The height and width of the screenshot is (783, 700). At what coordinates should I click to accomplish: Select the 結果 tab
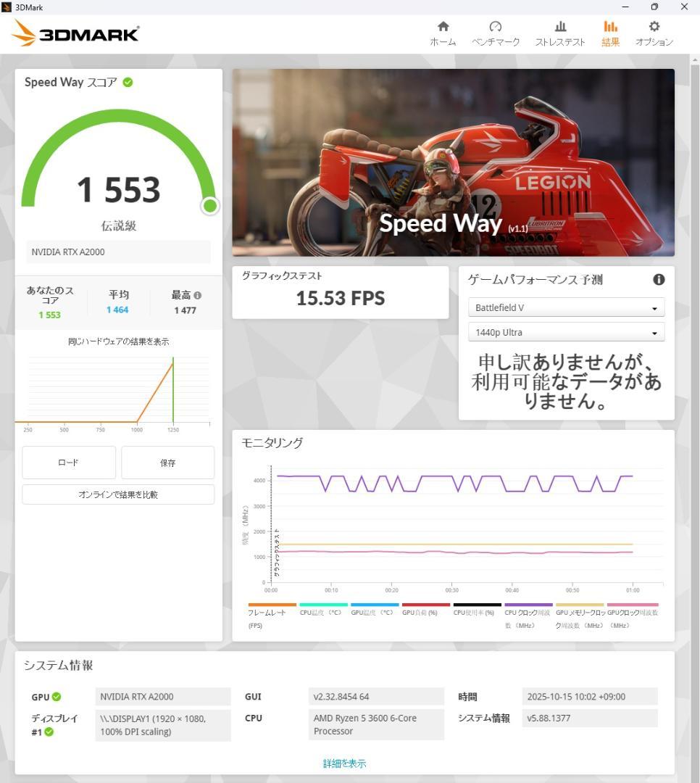point(610,26)
